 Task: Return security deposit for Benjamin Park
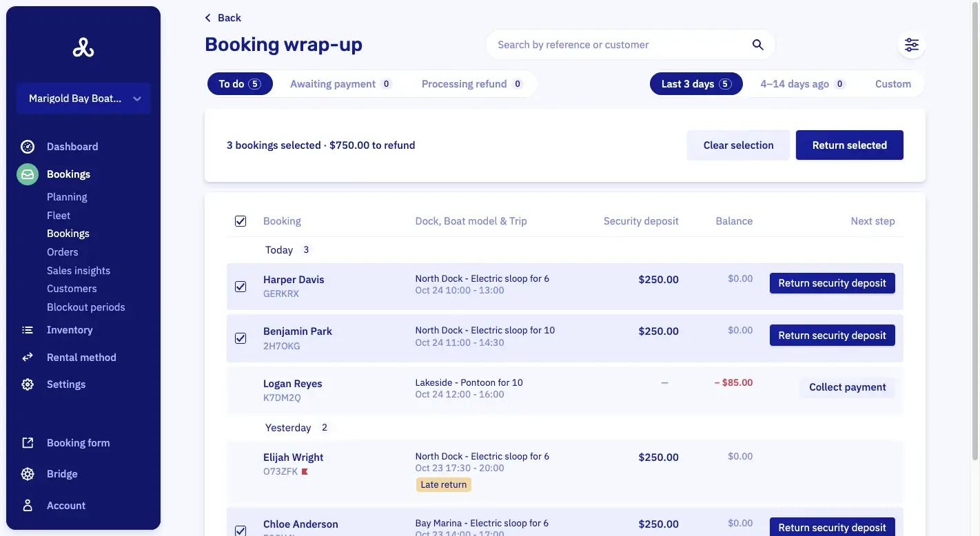[833, 336]
